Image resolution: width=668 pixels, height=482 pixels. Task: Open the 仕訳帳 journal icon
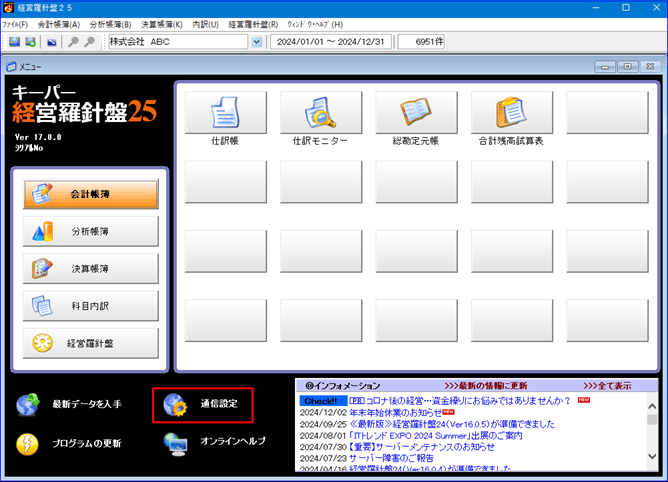226,113
